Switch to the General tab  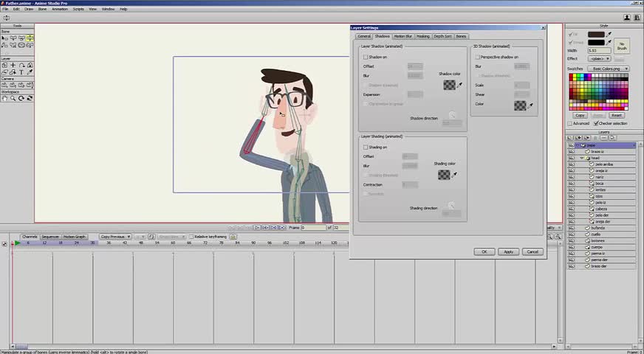(x=364, y=36)
